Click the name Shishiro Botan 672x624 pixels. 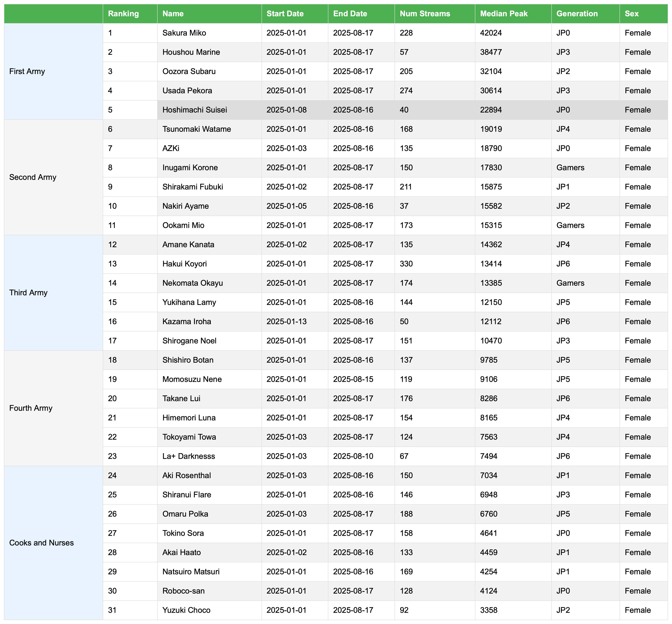(x=188, y=360)
